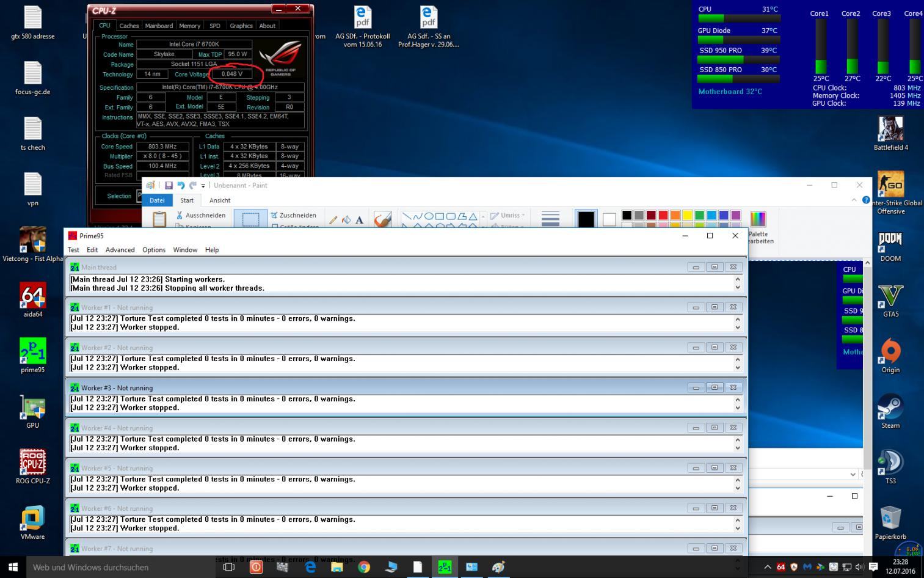Viewport: 924px width, 578px height.
Task: Select the Pencil tool in Paint
Action: (333, 220)
